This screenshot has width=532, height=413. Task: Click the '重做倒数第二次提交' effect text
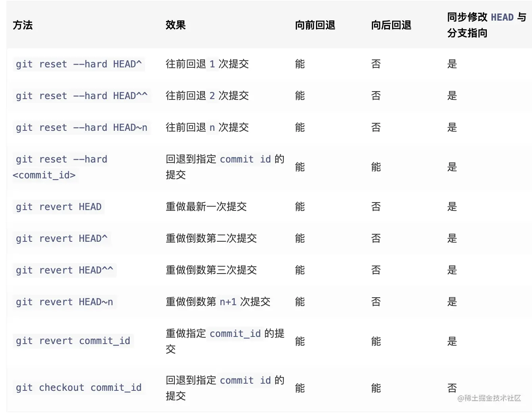click(211, 238)
